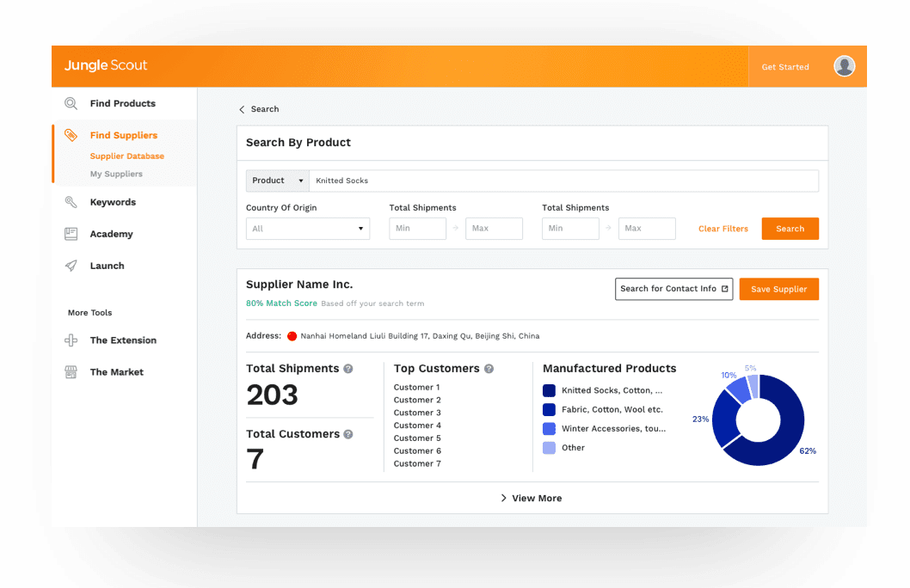910x588 pixels.
Task: Click The Extension plus-shaped icon
Action: [x=71, y=340]
